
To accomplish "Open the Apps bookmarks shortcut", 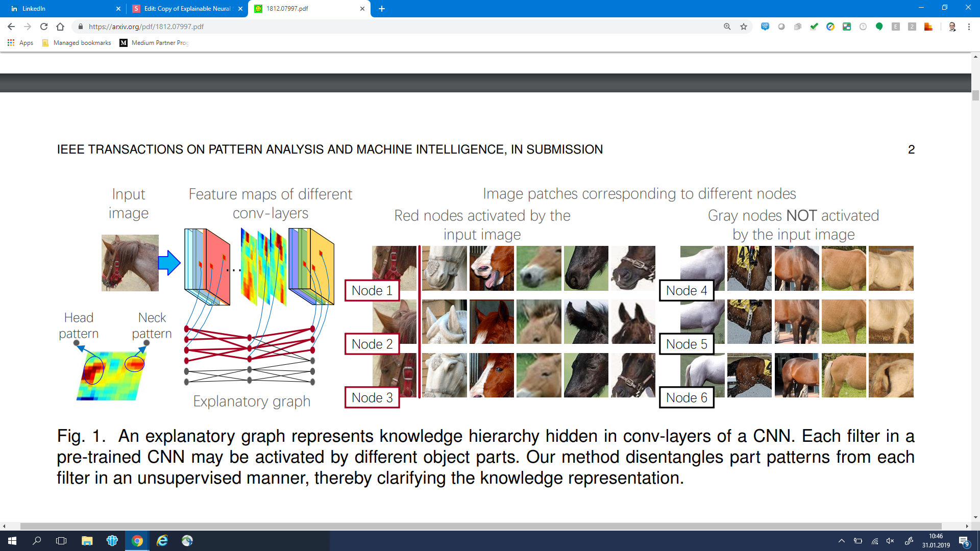I will pyautogui.click(x=20, y=43).
